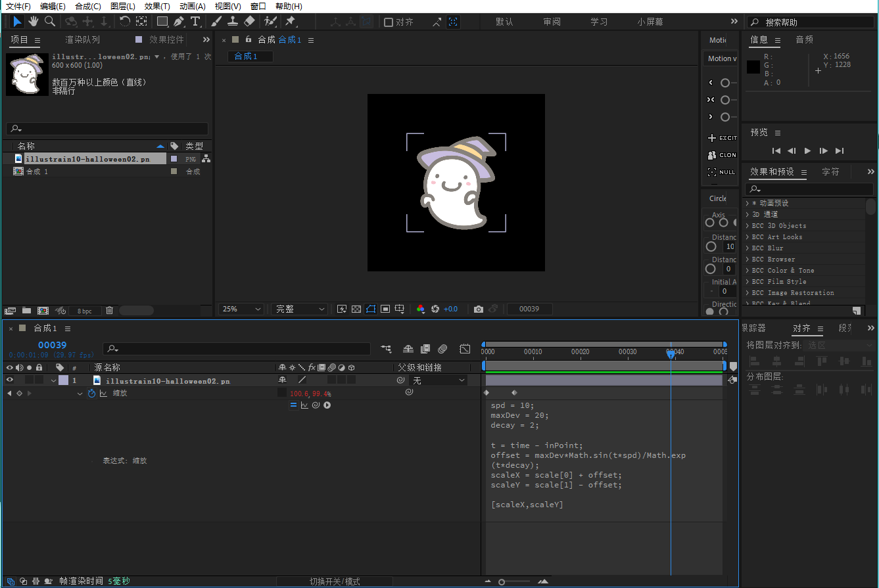Screen dimensions: 879x588
Task: Click the timeline zoom slider handle
Action: click(x=502, y=582)
